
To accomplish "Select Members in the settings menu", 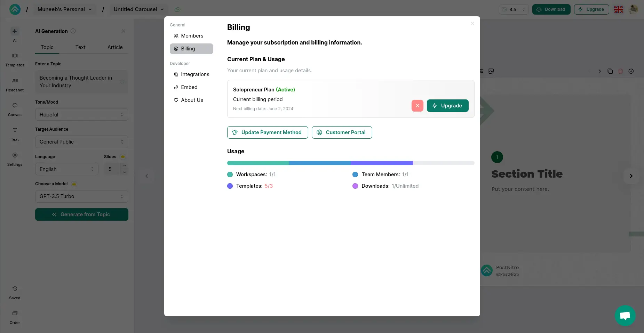I will tap(192, 36).
